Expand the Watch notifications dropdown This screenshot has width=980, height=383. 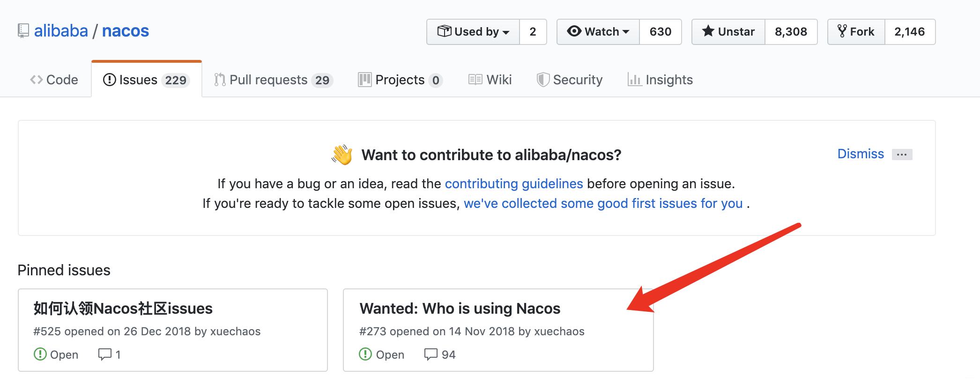point(598,32)
